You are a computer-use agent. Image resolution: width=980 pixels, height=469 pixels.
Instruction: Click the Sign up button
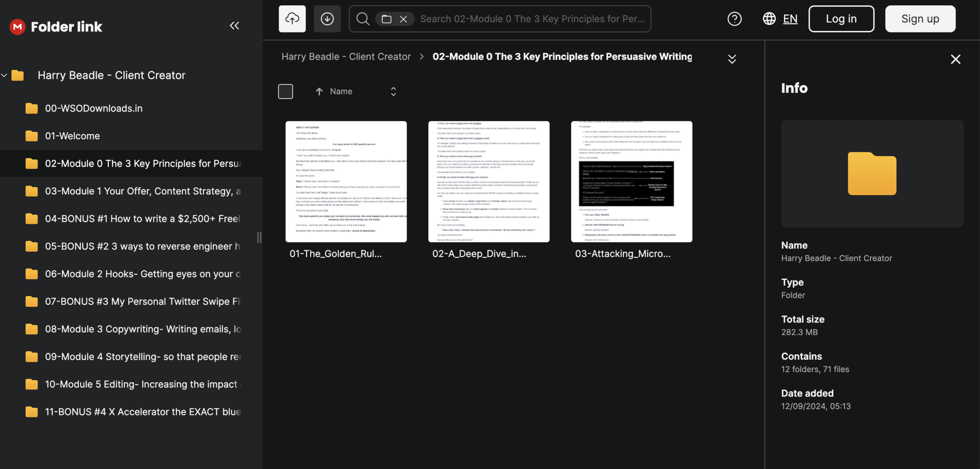tap(920, 19)
